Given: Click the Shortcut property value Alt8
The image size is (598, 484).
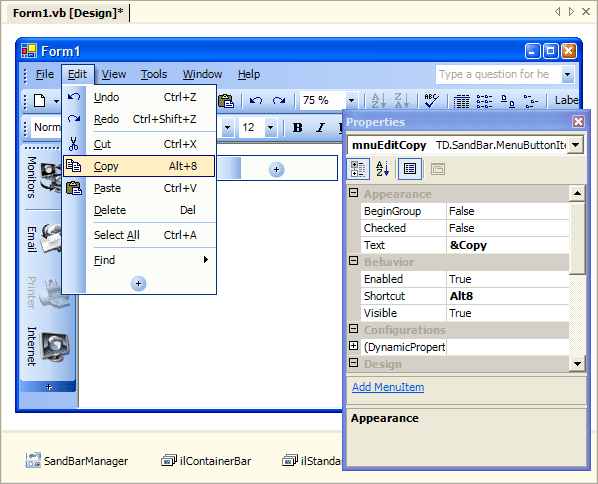Looking at the screenshot, I should click(507, 296).
